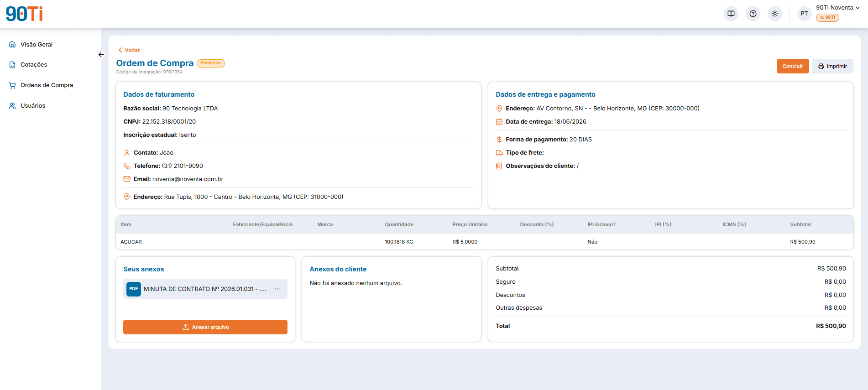Toggle the light theme sun icon
868x390 pixels.
coord(775,14)
